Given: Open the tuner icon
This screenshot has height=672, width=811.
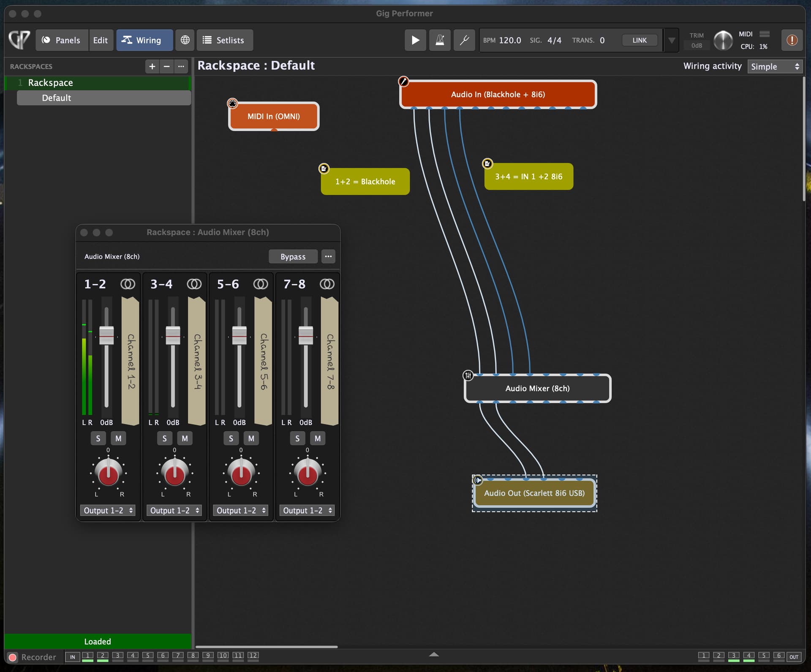Looking at the screenshot, I should [x=464, y=40].
